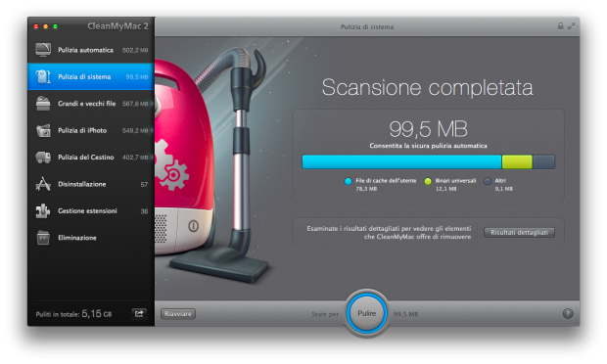Click the File di cache dell'utente label

coord(386,181)
